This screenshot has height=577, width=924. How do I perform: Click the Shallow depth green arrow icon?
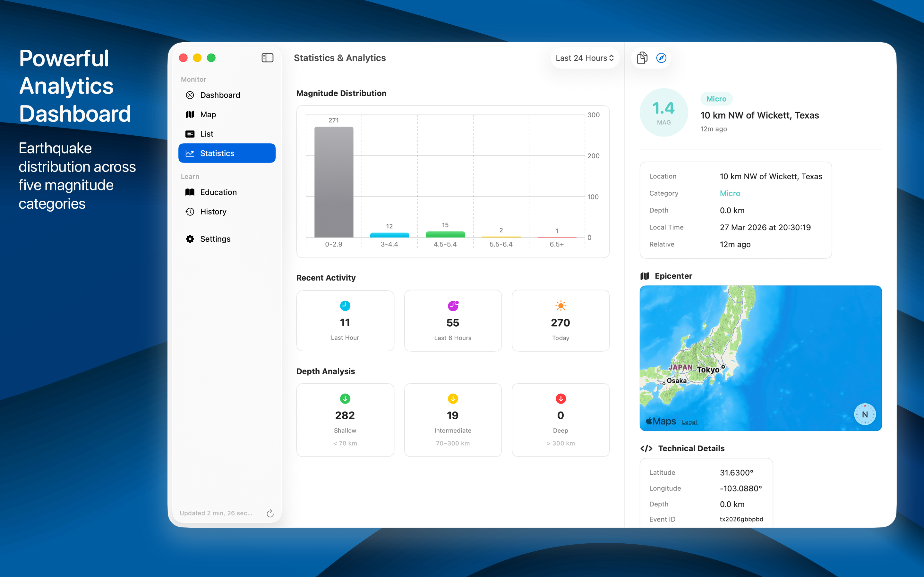coord(345,399)
